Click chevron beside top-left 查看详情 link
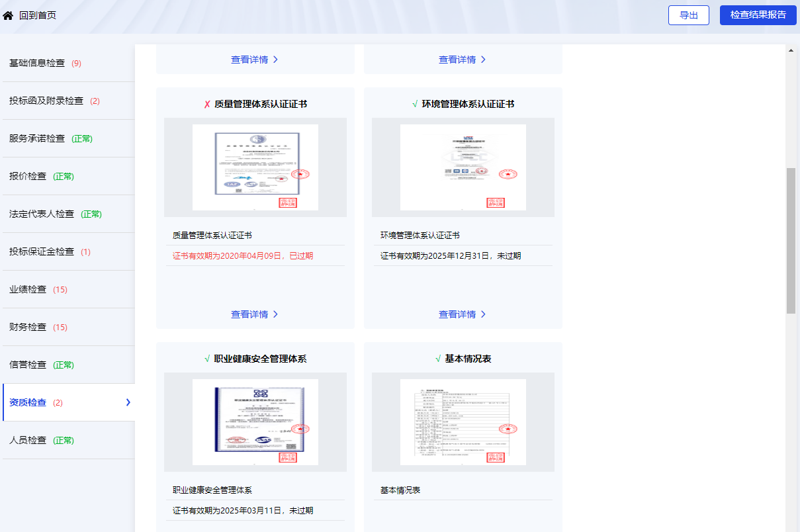 (275, 60)
